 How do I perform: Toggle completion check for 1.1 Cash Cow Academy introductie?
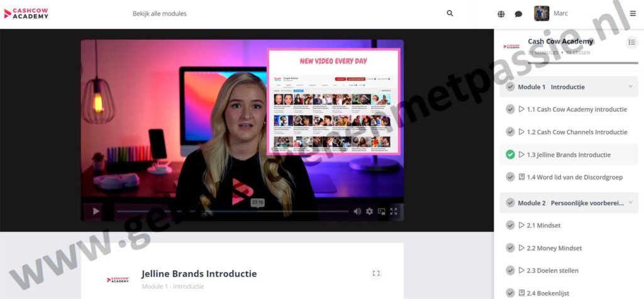[510, 109]
